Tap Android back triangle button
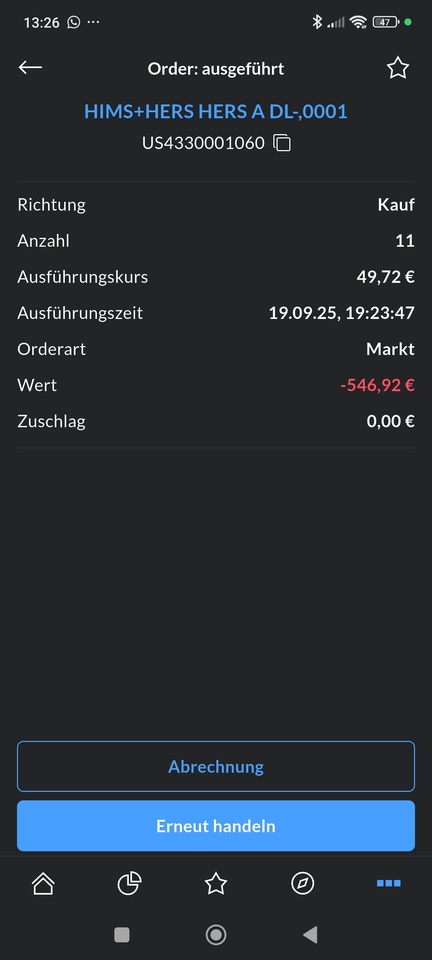The image size is (432, 960). pos(310,935)
